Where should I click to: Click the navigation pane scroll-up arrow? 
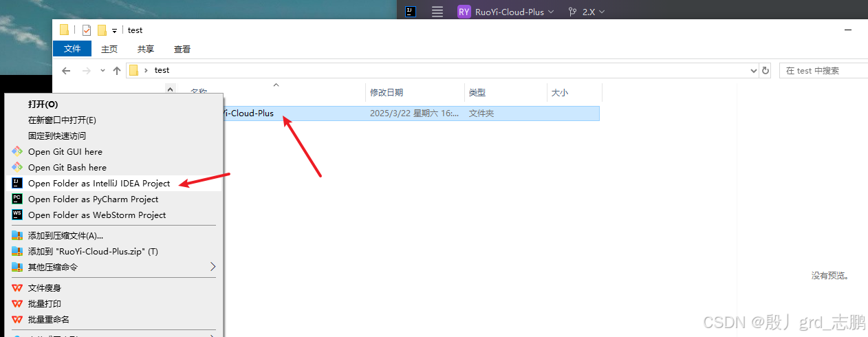coord(170,89)
